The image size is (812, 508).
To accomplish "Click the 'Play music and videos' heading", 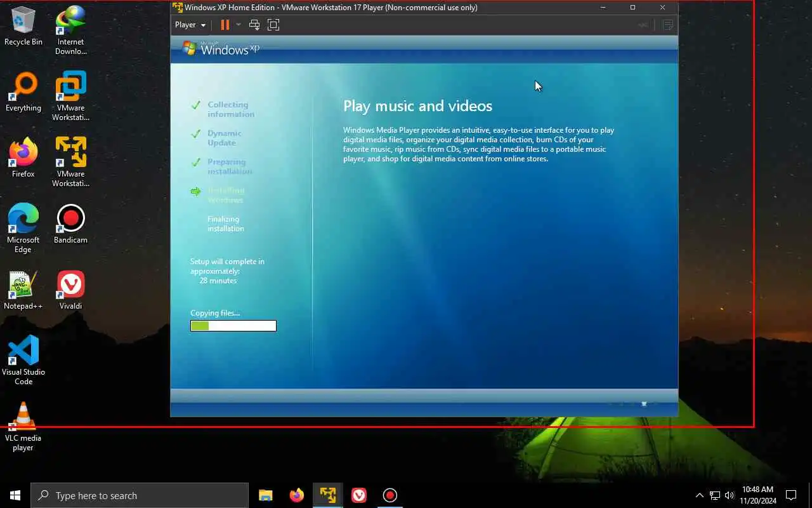I will [x=417, y=106].
